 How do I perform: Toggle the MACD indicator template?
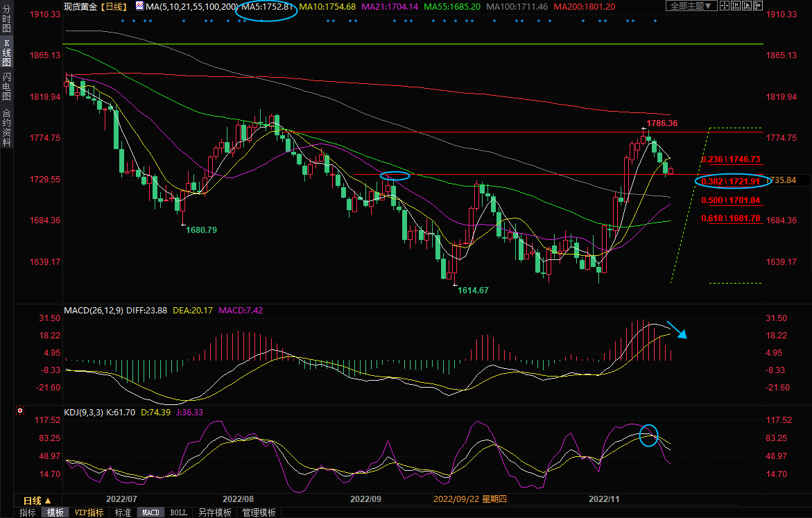point(150,513)
